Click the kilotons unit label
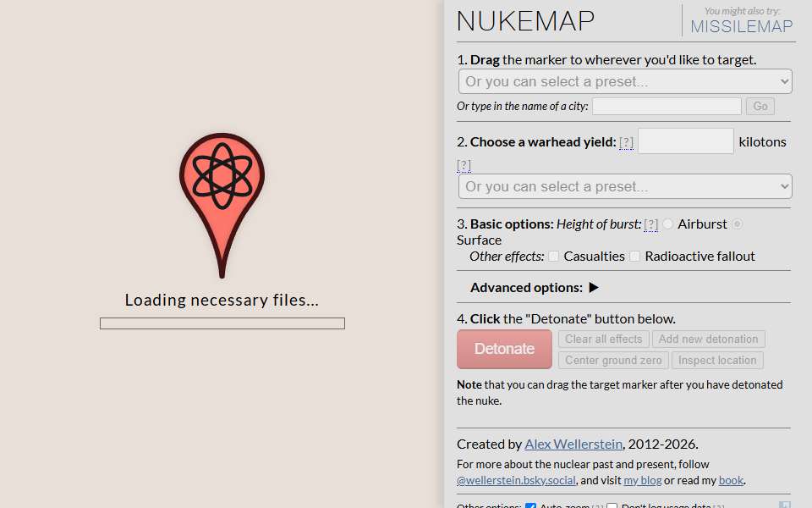 pyautogui.click(x=762, y=142)
